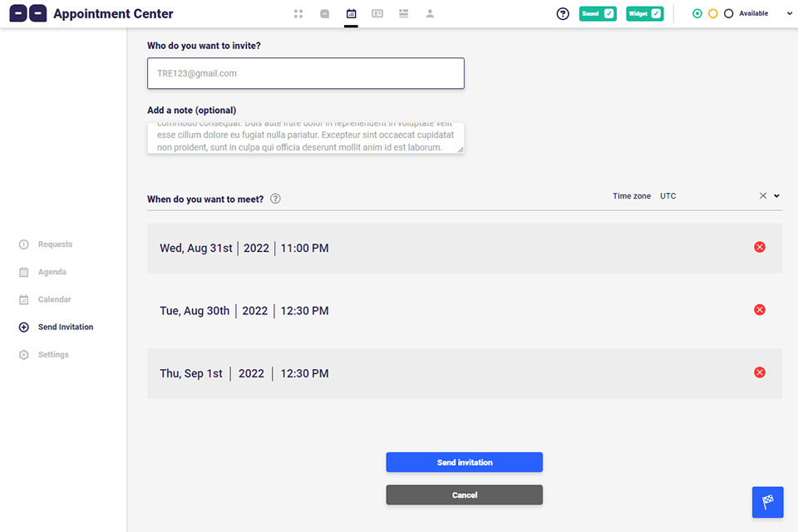Open the list rows icon in top navigation
The width and height of the screenshot is (798, 532).
[x=404, y=14]
